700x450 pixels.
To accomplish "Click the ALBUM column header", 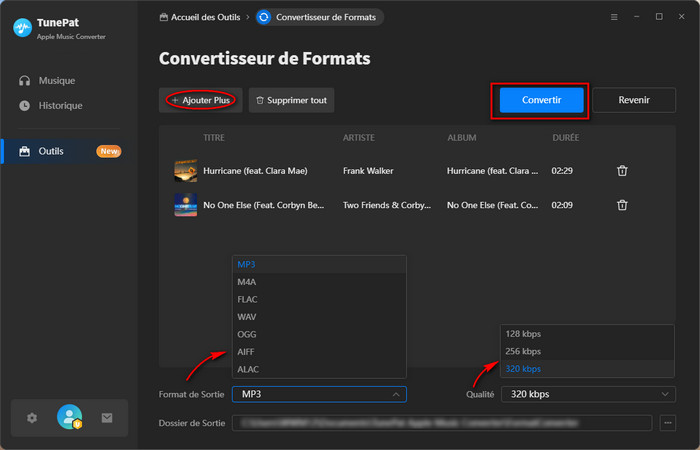I will (x=462, y=138).
